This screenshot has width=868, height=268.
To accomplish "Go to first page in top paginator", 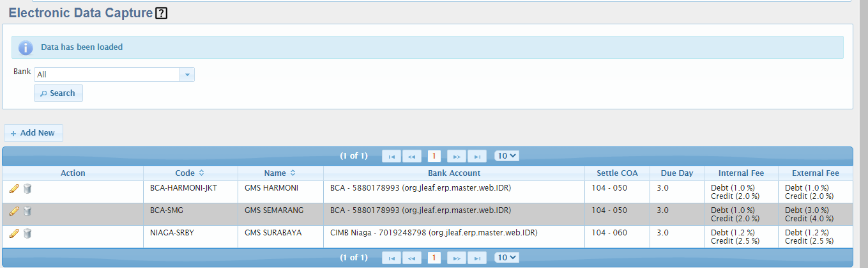I will point(391,156).
